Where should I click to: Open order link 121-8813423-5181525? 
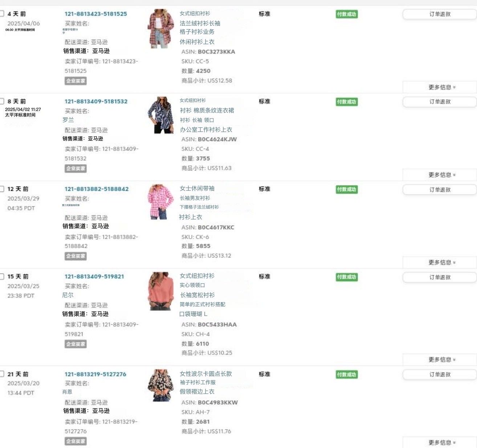click(x=96, y=14)
